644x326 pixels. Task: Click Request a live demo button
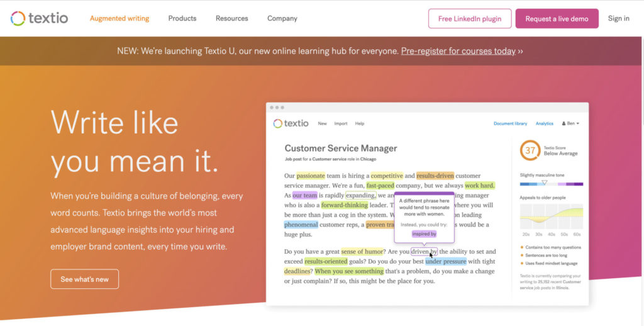coord(557,18)
